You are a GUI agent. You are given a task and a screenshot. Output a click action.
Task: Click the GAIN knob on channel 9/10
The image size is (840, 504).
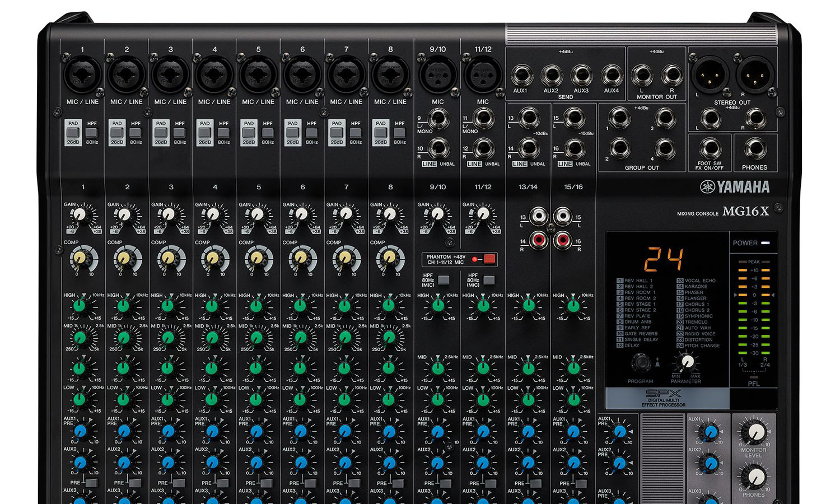coord(437,214)
